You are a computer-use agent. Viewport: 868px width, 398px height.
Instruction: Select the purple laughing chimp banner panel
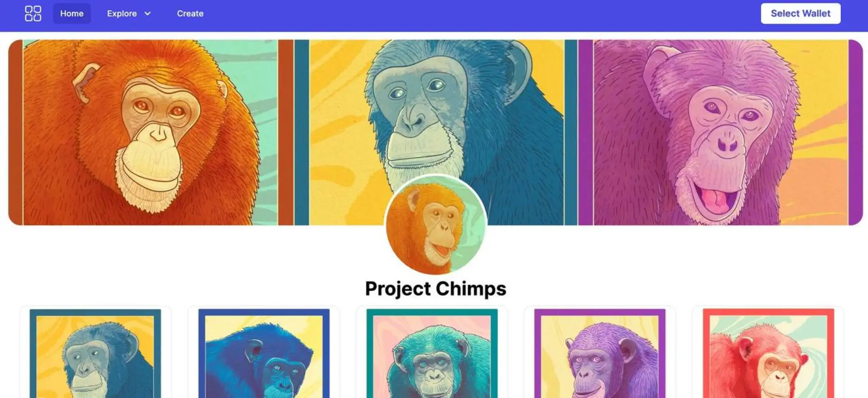click(x=721, y=132)
